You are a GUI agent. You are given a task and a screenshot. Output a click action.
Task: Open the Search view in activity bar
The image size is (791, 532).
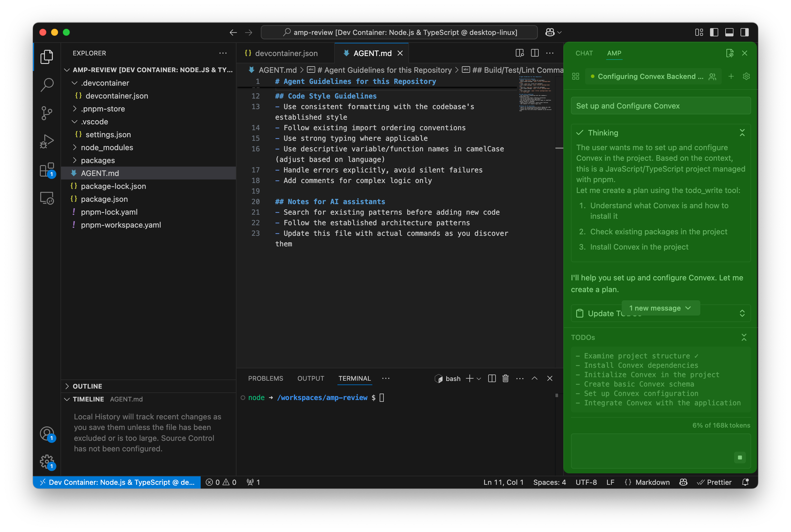point(47,85)
